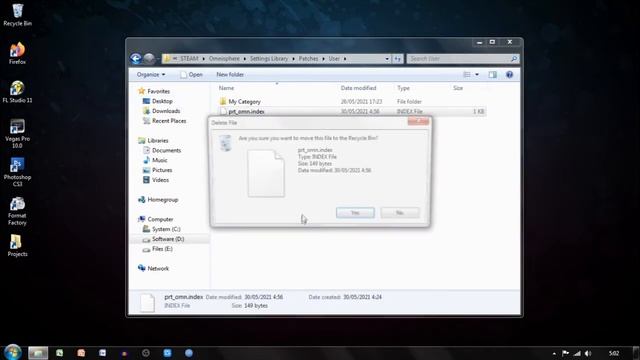The height and width of the screenshot is (360, 640).
Task: Select STEAM in the address breadcrumb
Action: 189,59
